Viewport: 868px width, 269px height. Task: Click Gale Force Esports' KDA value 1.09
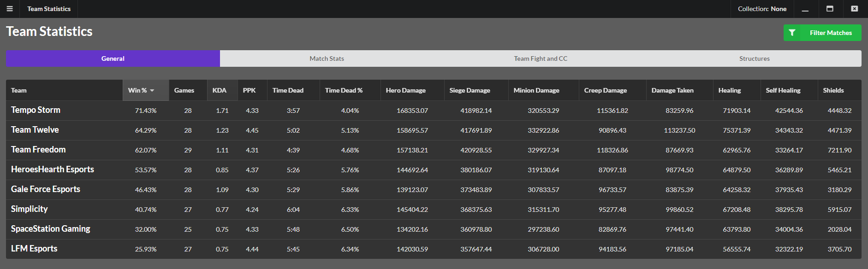222,190
